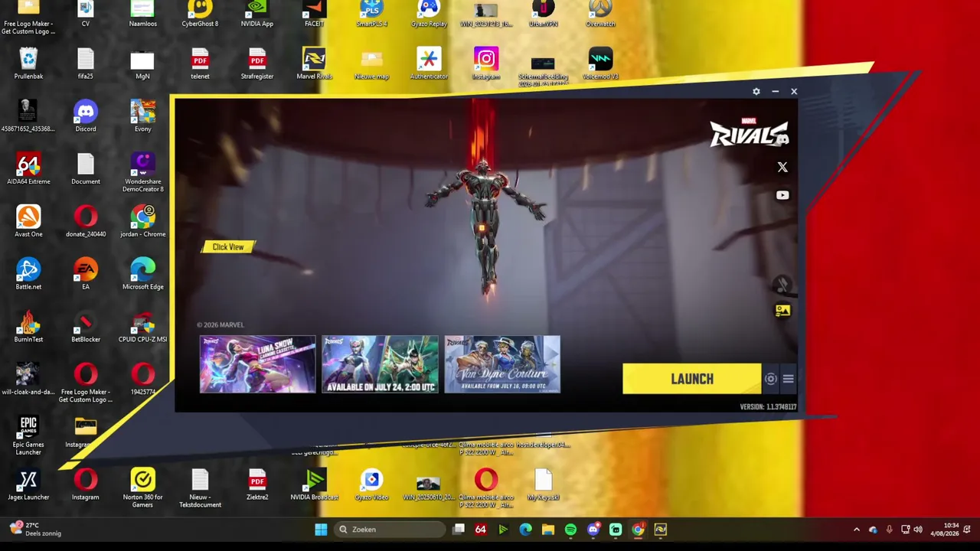
Task: Open the Van Dyne Couture thumbnail
Action: (502, 364)
